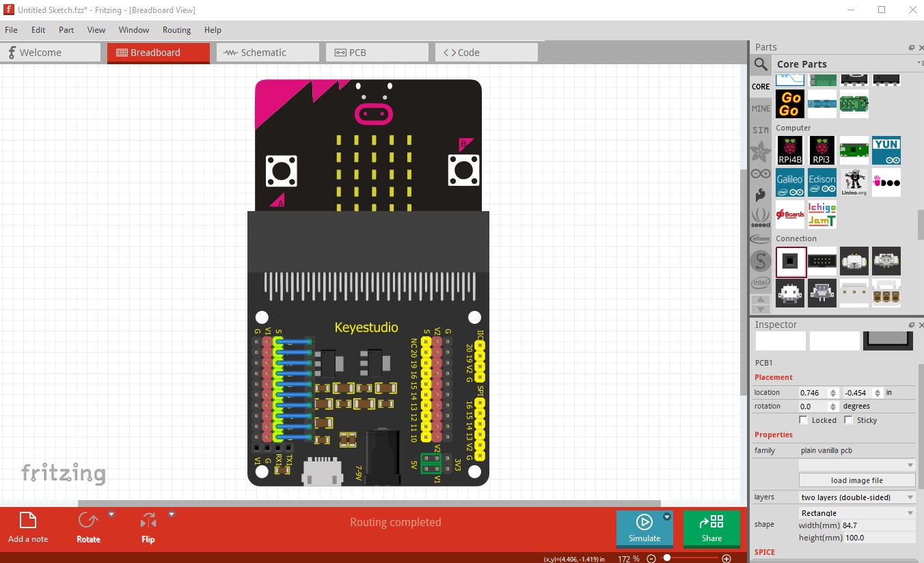Open the Seeed parts bin

pos(761,217)
